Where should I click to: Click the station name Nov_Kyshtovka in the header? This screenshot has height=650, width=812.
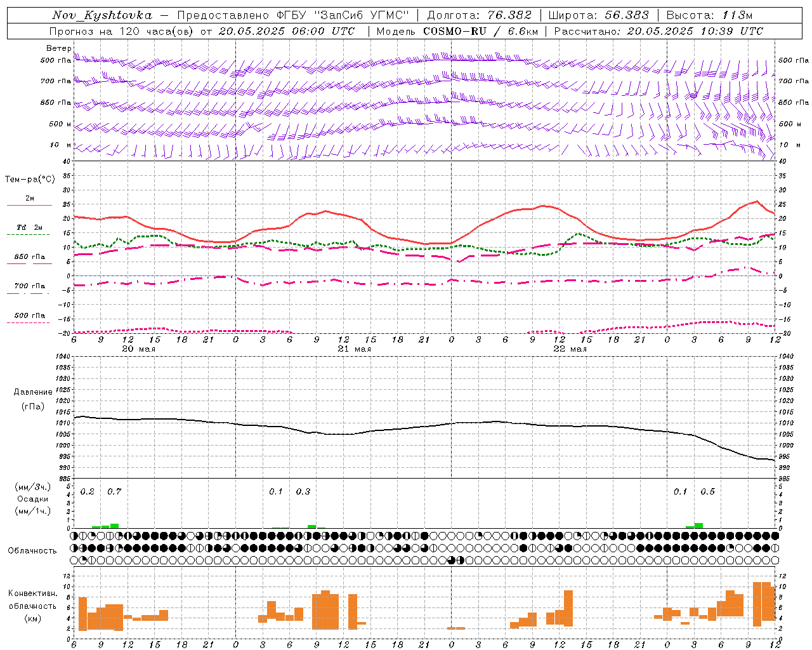(102, 15)
